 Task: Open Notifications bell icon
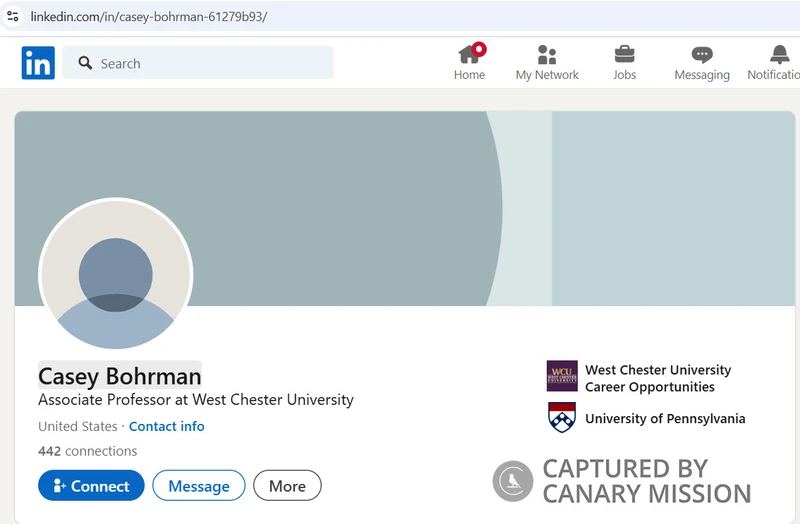click(x=780, y=54)
